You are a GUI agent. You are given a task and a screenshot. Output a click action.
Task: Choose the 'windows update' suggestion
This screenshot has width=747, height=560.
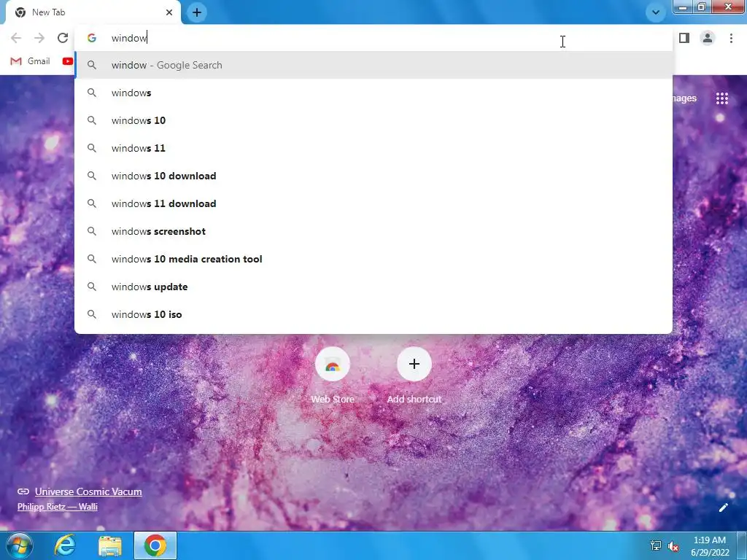click(373, 287)
